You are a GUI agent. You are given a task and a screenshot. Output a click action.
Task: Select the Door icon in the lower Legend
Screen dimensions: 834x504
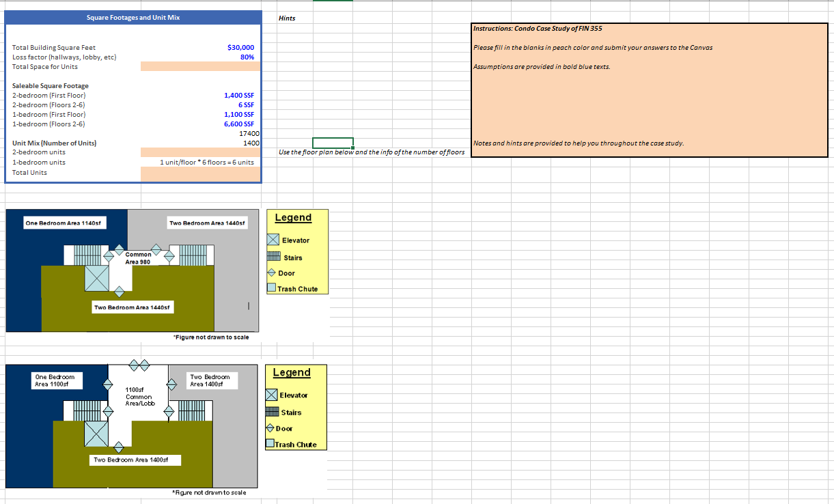tap(270, 428)
